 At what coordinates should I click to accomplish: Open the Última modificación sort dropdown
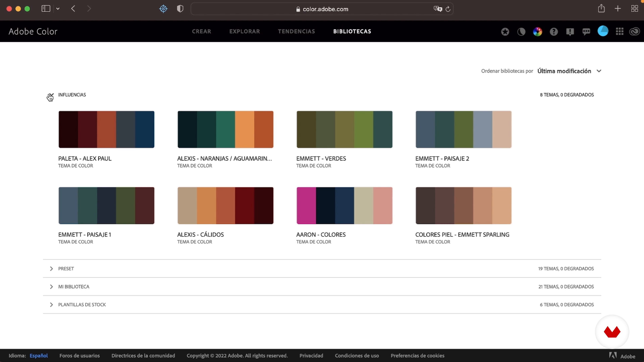click(569, 71)
